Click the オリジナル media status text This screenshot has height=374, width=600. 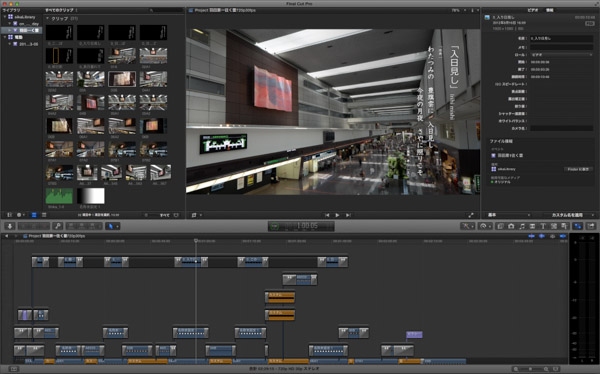pos(502,182)
